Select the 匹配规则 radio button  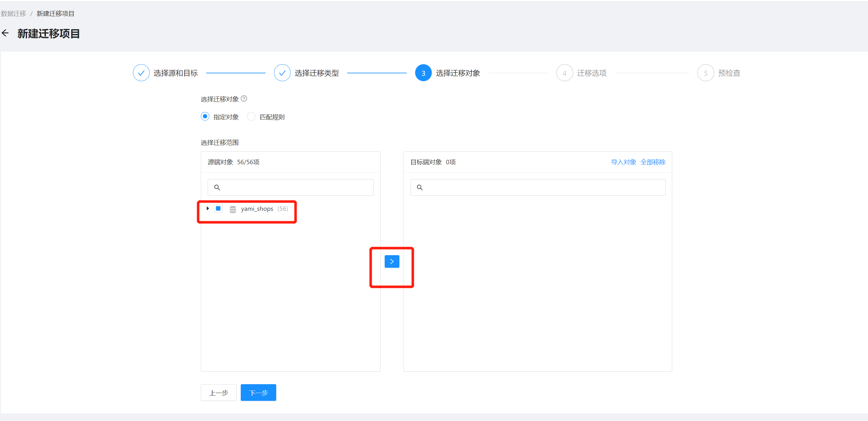pyautogui.click(x=251, y=116)
